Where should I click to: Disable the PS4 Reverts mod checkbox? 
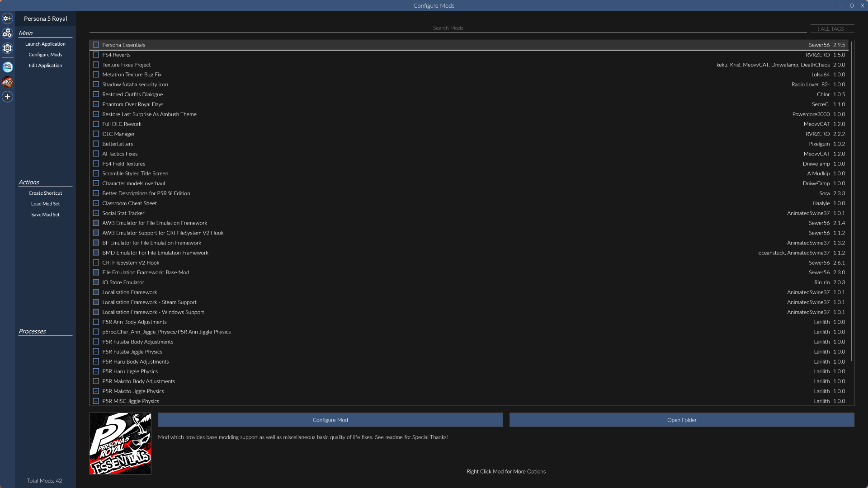[x=96, y=55]
